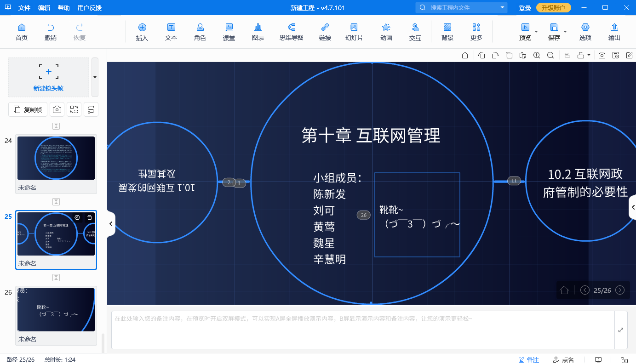Image resolution: width=636 pixels, height=364 pixels.
Task: Open the 用户反馈 menu
Action: (x=90, y=8)
